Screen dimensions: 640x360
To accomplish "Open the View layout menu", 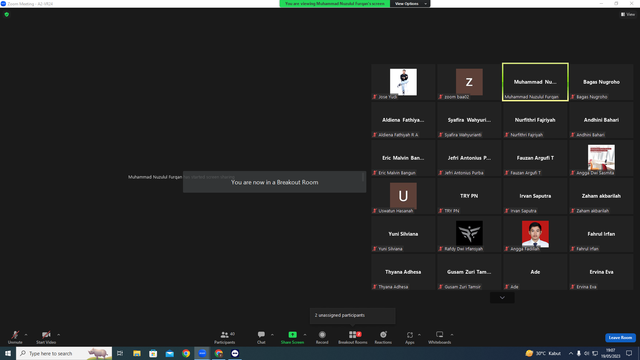I will (x=628, y=14).
